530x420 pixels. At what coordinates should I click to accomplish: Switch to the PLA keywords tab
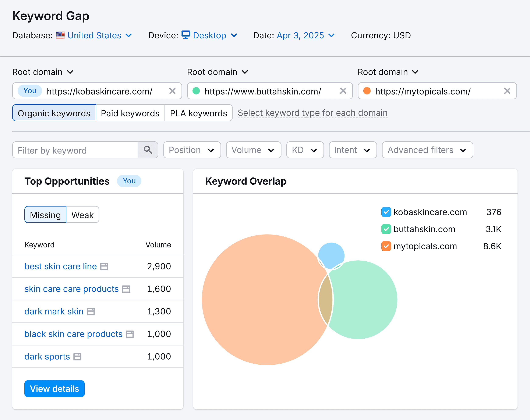pyautogui.click(x=198, y=113)
